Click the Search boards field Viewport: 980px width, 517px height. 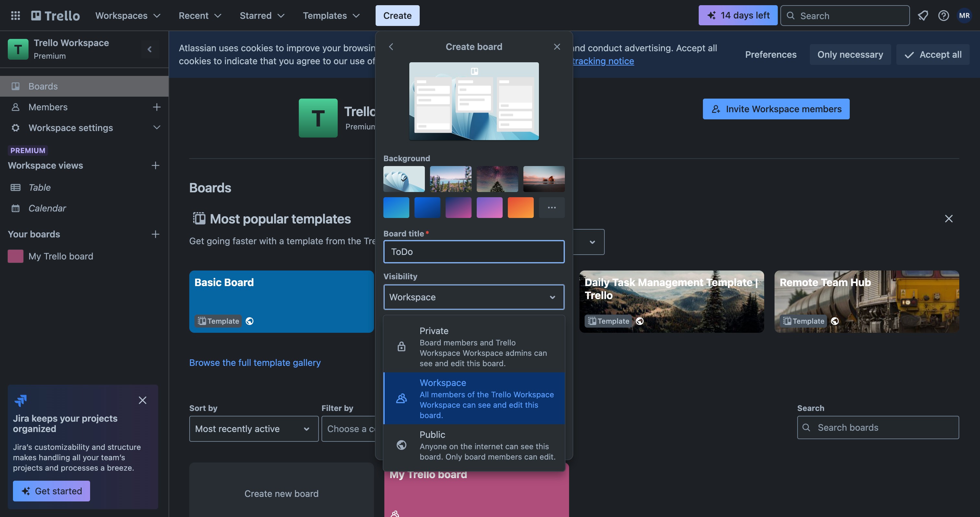click(x=878, y=427)
